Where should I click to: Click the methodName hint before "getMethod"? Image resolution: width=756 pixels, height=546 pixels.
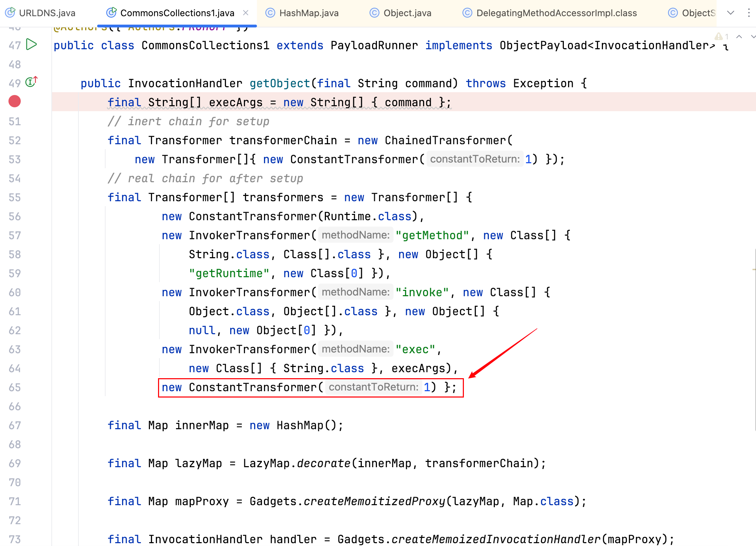click(x=355, y=235)
